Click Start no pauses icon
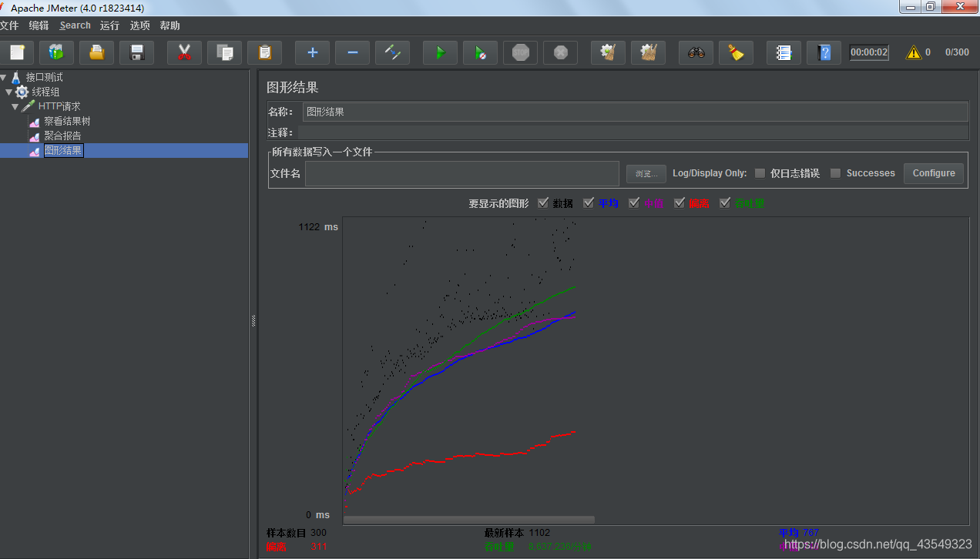Viewport: 980px width, 559px height. point(480,52)
